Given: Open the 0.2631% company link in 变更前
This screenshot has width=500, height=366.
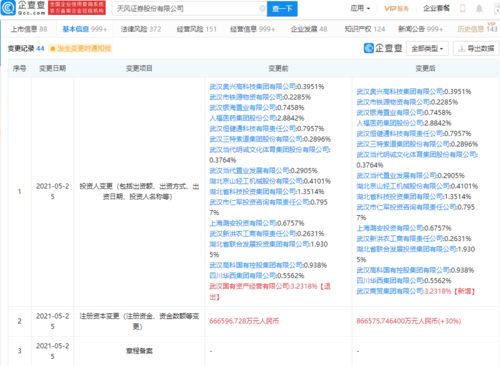Looking at the screenshot, I should tap(253, 234).
